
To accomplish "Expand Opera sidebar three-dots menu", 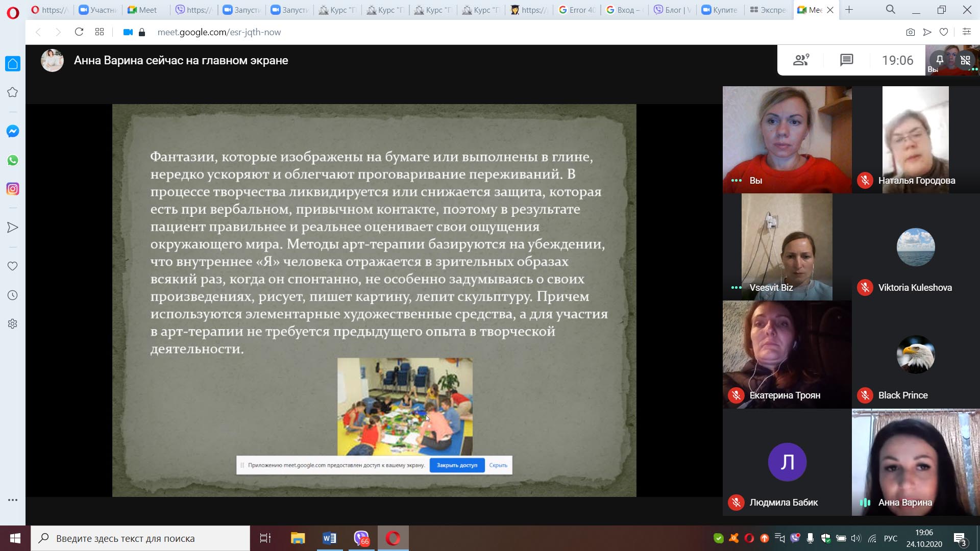I will [13, 500].
